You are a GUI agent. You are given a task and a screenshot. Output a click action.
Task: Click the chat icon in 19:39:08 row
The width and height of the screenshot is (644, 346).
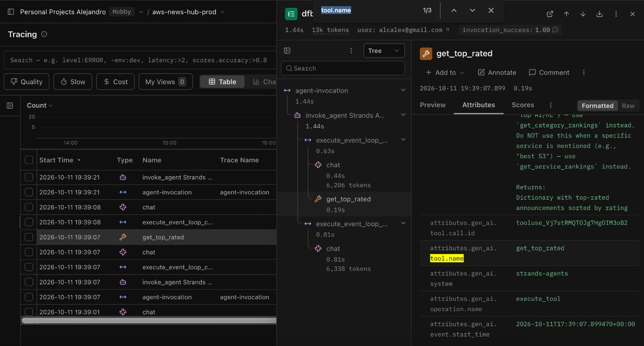point(123,207)
